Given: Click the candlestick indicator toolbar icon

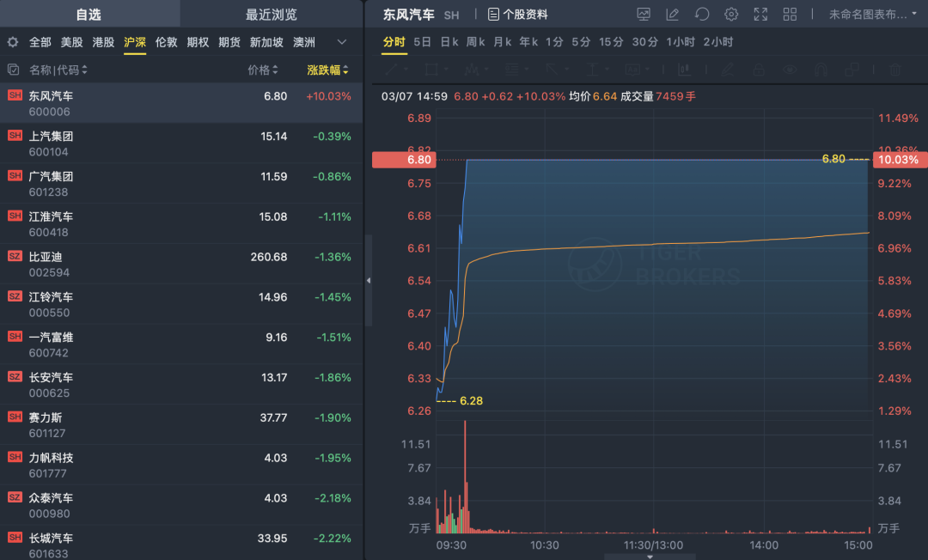Looking at the screenshot, I should 684,70.
